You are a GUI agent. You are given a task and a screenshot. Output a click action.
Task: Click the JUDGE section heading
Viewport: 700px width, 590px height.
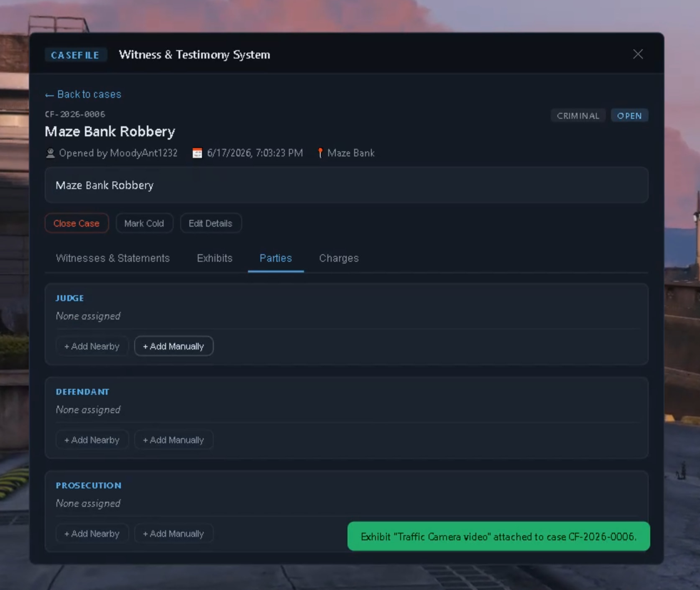point(70,298)
